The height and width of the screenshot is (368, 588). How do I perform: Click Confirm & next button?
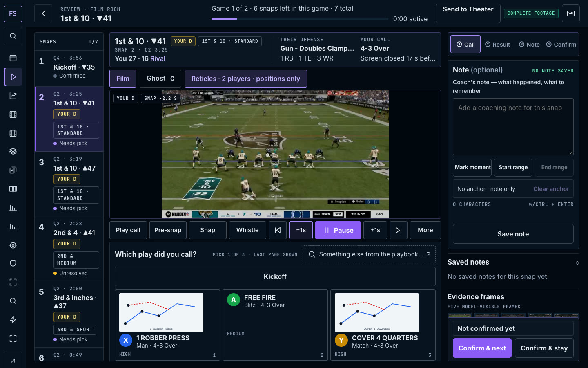pos(482,348)
